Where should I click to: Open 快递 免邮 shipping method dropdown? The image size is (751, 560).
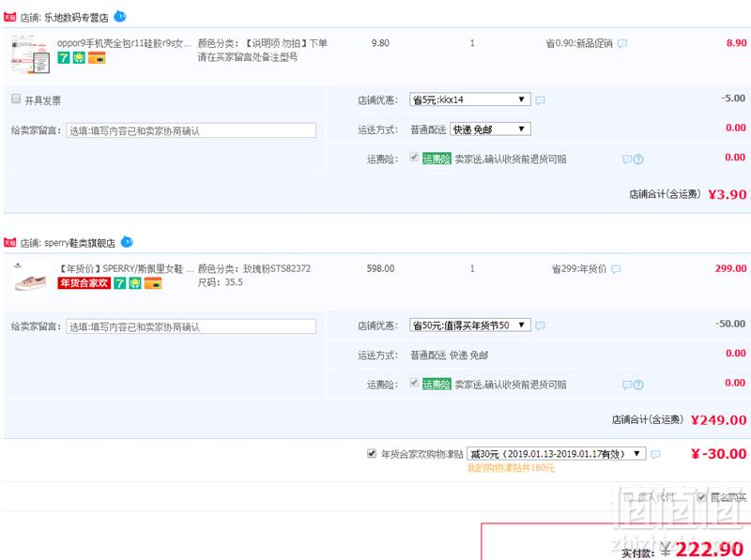click(490, 129)
